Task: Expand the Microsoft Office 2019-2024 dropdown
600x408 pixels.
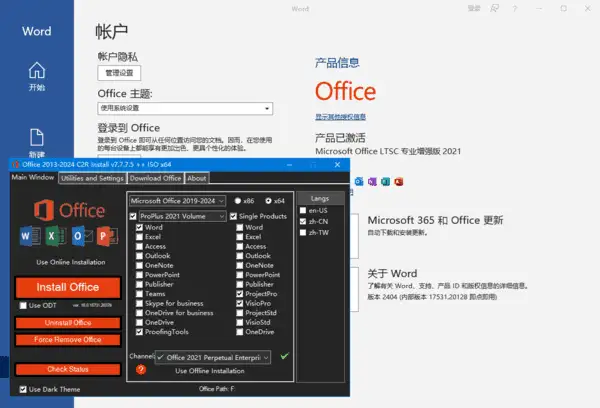Action: pos(178,201)
